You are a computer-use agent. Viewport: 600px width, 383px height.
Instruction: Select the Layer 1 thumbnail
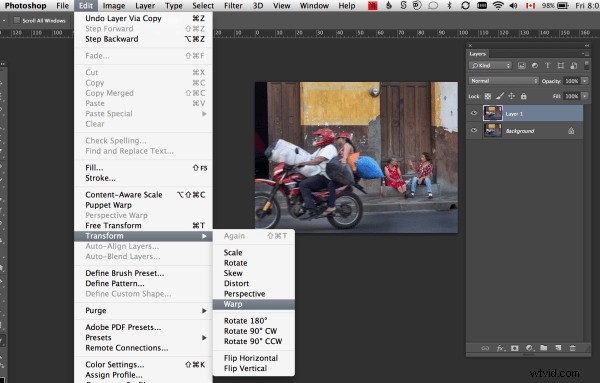pos(492,113)
